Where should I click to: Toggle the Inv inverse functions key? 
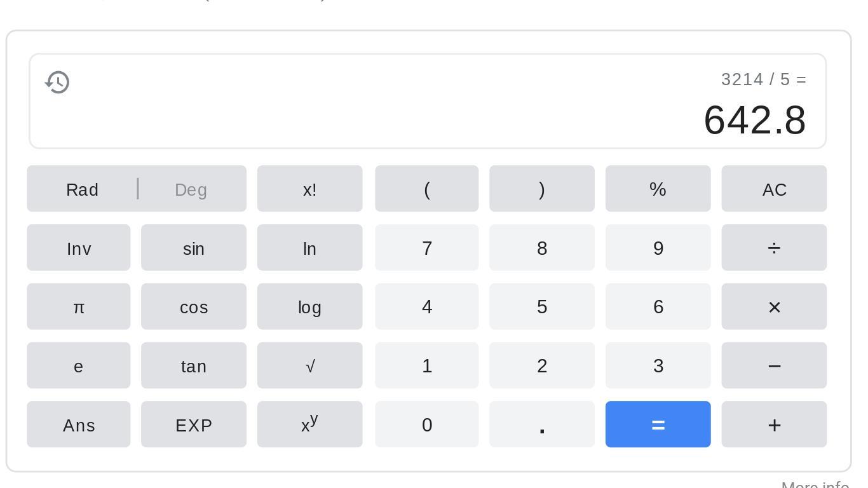(79, 248)
